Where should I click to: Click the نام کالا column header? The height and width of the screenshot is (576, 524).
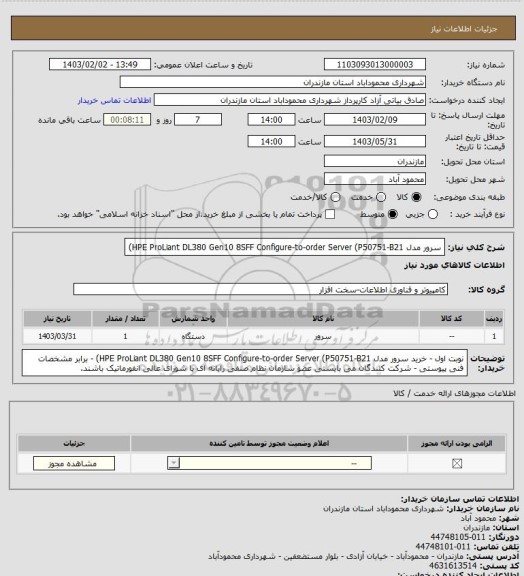coord(323,318)
